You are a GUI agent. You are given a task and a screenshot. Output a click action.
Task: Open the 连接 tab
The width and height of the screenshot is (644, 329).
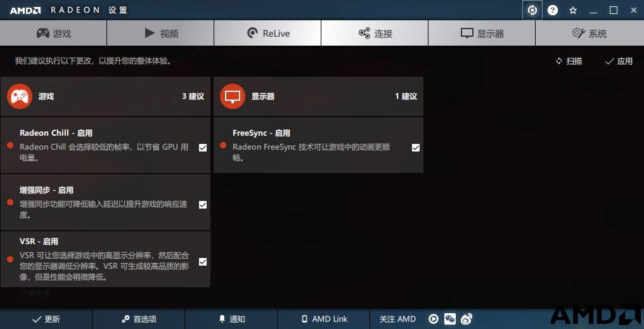tap(375, 33)
